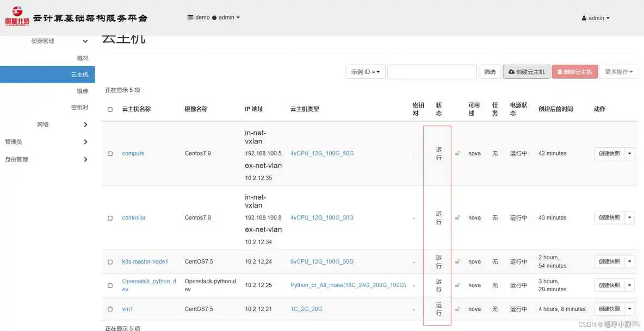The width and height of the screenshot is (644, 331).
Task: Click inside the instance search input field
Action: coord(432,71)
